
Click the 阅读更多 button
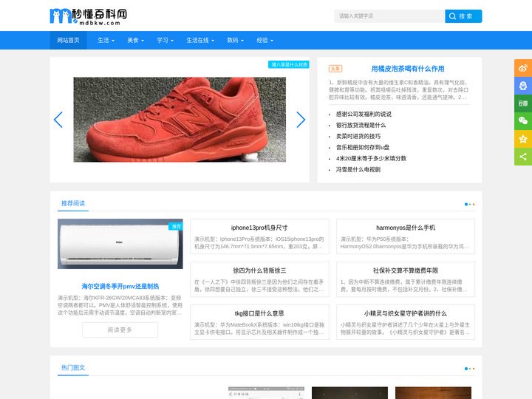(x=120, y=330)
